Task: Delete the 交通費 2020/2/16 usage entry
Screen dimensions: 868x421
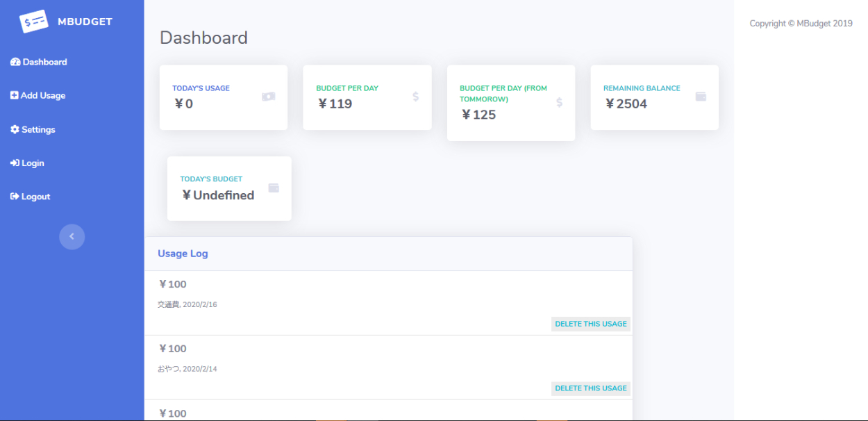Action: (x=591, y=324)
